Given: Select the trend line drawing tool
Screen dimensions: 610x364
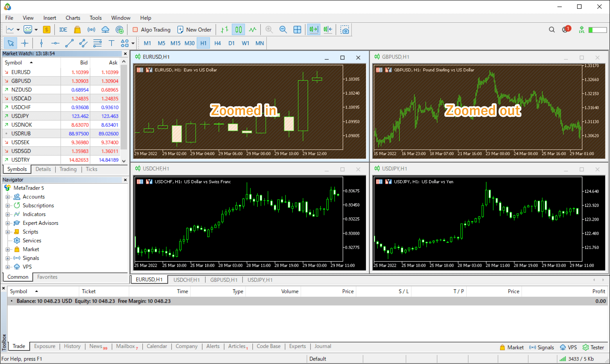Looking at the screenshot, I should 69,43.
